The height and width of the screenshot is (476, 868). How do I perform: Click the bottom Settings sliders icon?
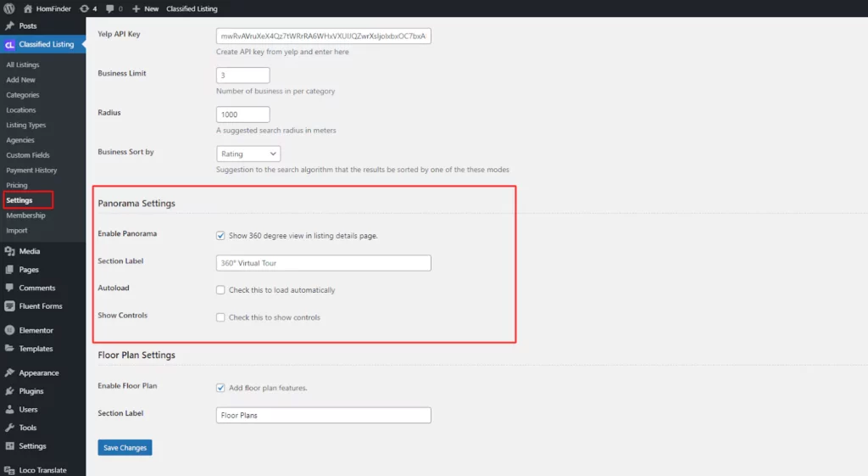[x=9, y=446]
